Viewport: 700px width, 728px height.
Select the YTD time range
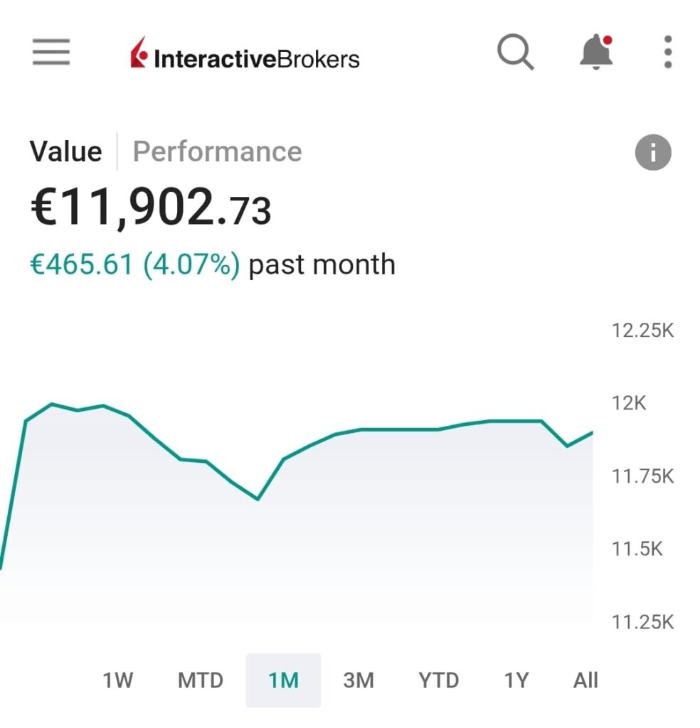[439, 680]
